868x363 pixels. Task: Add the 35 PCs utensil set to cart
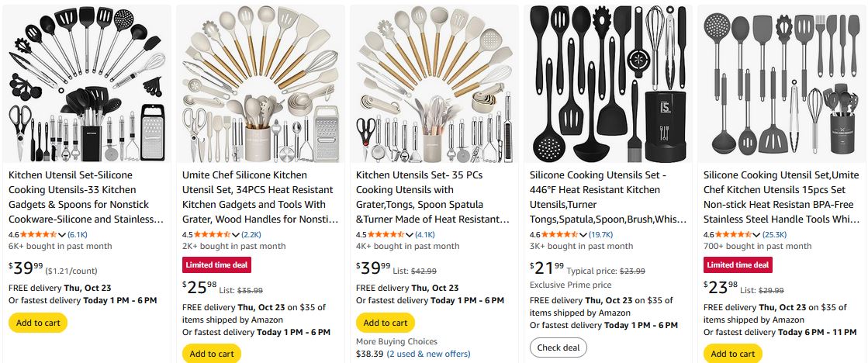pyautogui.click(x=386, y=323)
